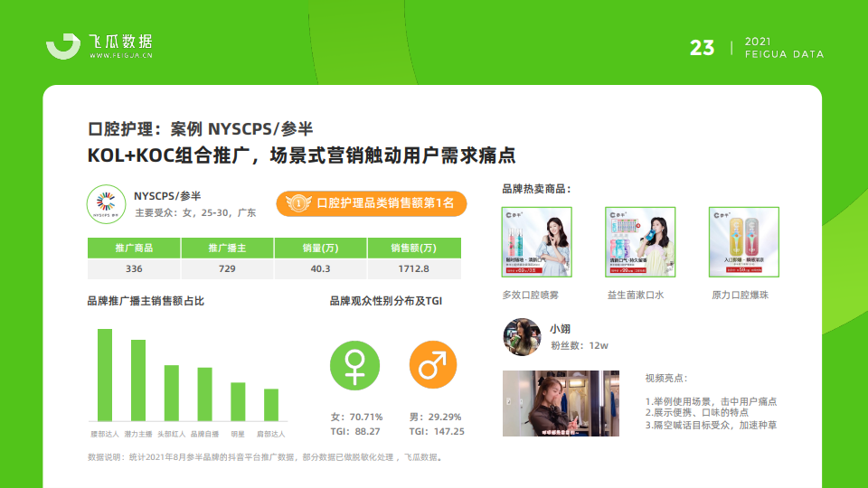
Task: Click the 推广商品 table header
Action: 134,248
